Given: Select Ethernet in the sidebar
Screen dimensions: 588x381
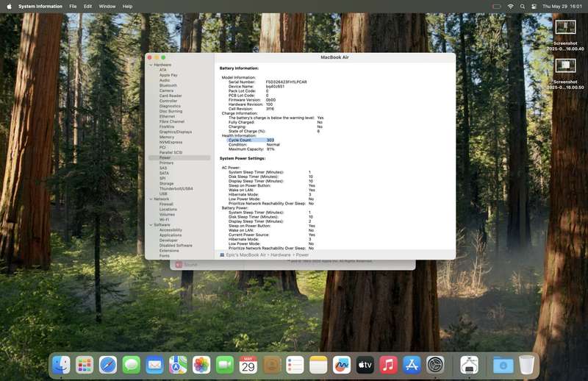Looking at the screenshot, I should 168,117.
